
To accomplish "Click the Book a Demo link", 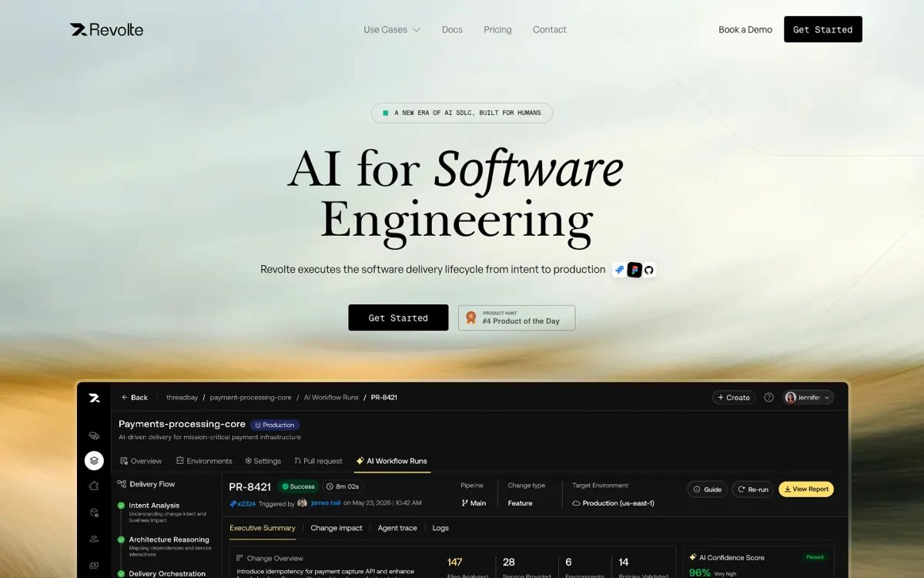I will (x=745, y=29).
